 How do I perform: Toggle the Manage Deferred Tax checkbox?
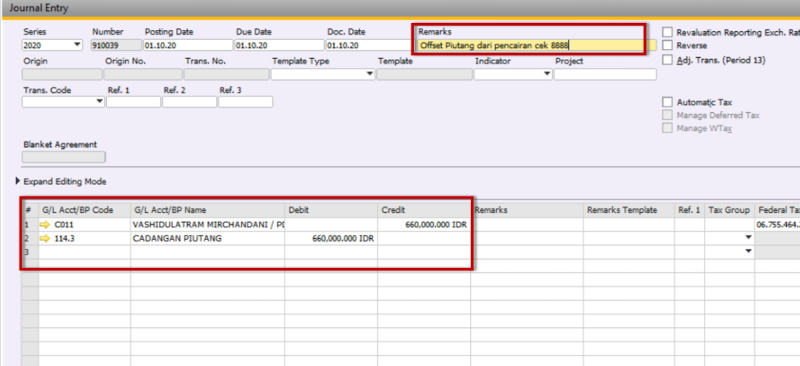pyautogui.click(x=667, y=115)
